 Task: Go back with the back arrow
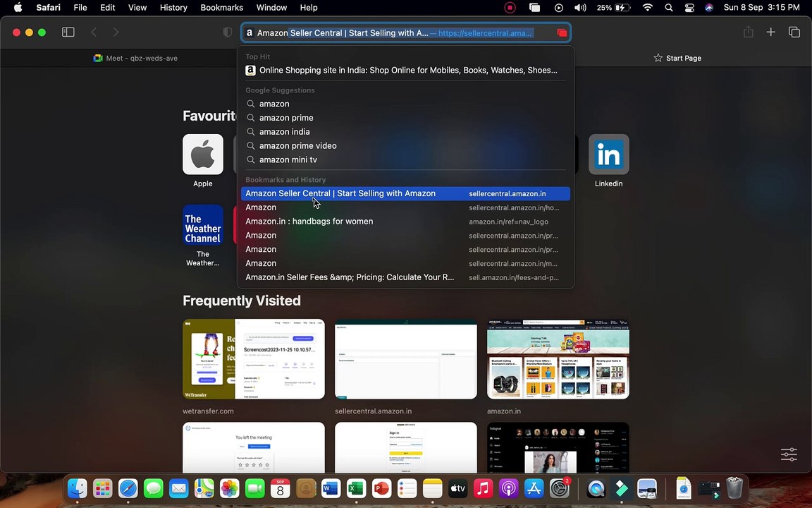coord(94,32)
